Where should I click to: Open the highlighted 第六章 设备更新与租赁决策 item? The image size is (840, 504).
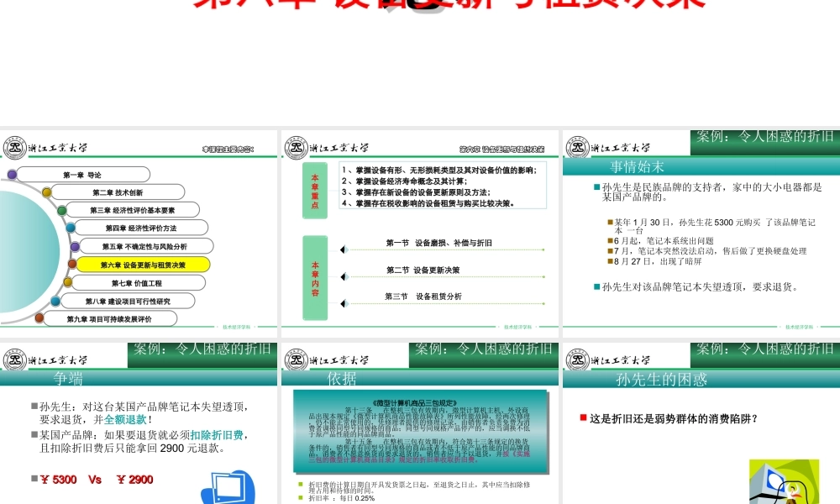tap(143, 263)
